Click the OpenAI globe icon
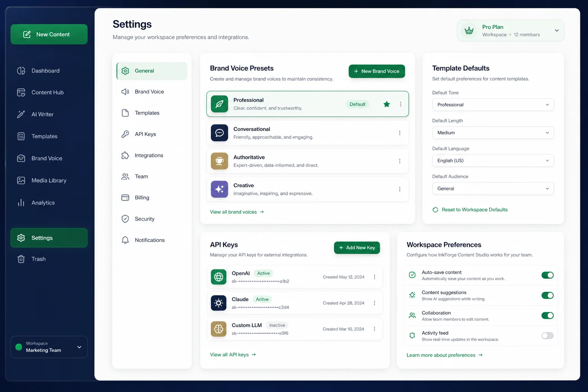588x392 pixels. (219, 277)
